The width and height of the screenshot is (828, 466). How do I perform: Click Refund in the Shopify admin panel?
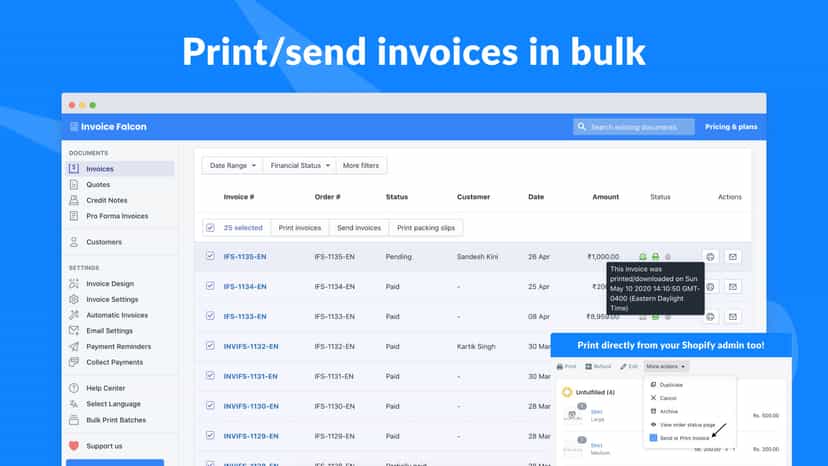(x=598, y=366)
